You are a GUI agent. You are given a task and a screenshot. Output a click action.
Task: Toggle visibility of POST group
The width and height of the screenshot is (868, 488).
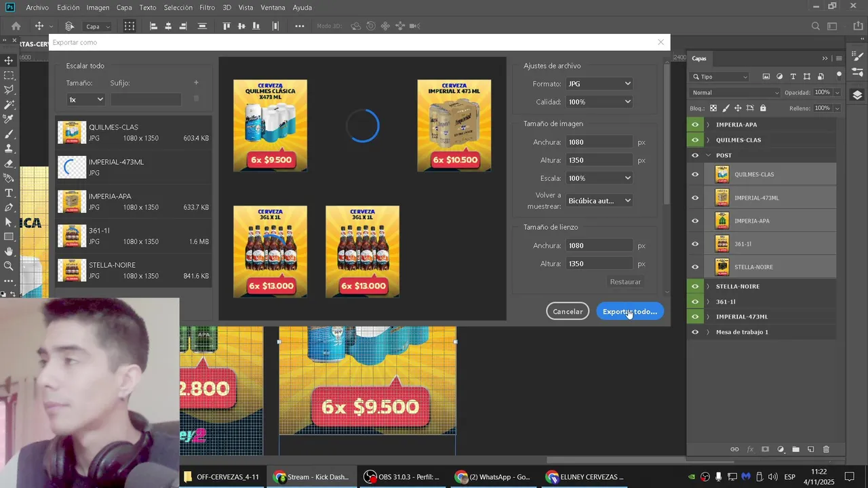click(x=695, y=155)
